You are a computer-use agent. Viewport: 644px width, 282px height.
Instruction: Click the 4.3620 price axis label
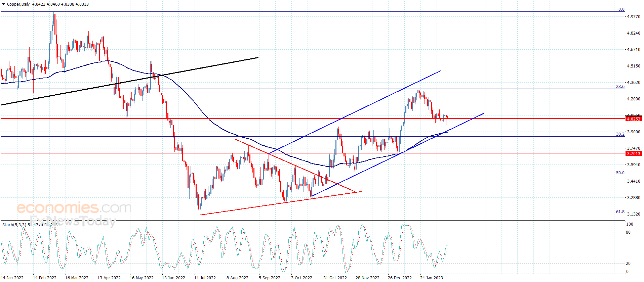tap(634, 83)
